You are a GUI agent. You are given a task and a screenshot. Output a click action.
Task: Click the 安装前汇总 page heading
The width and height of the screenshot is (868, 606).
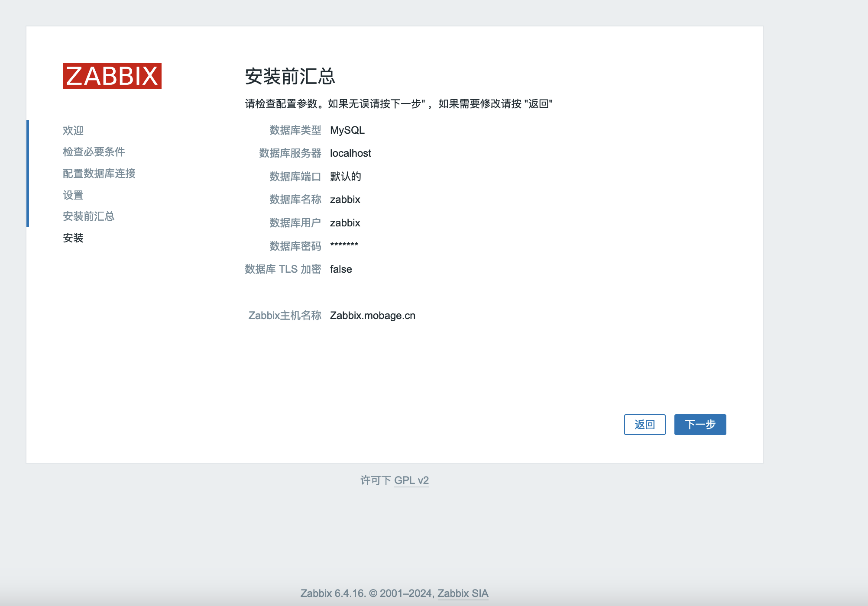point(290,77)
